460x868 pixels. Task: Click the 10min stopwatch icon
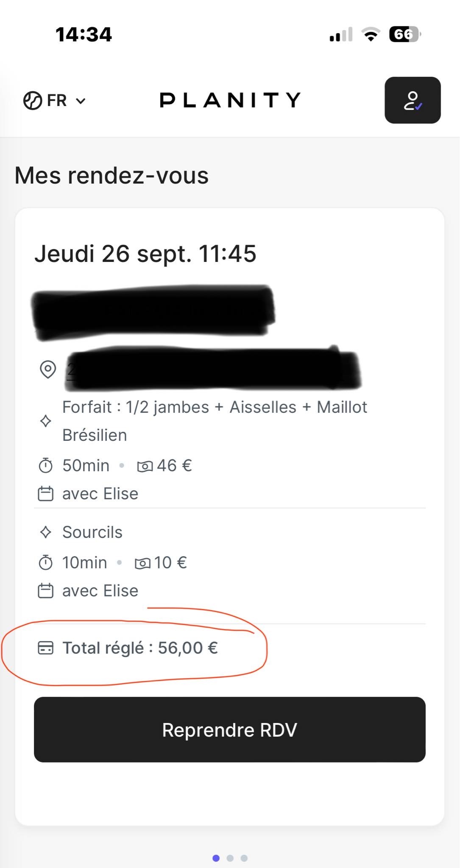[x=46, y=562]
